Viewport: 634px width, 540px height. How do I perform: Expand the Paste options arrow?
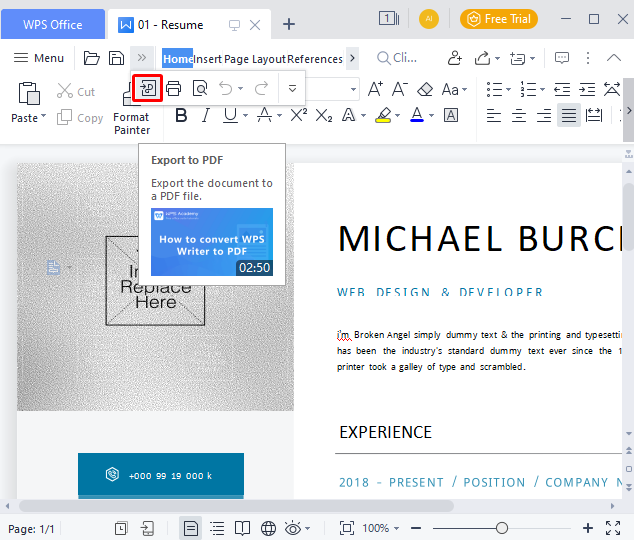43,117
